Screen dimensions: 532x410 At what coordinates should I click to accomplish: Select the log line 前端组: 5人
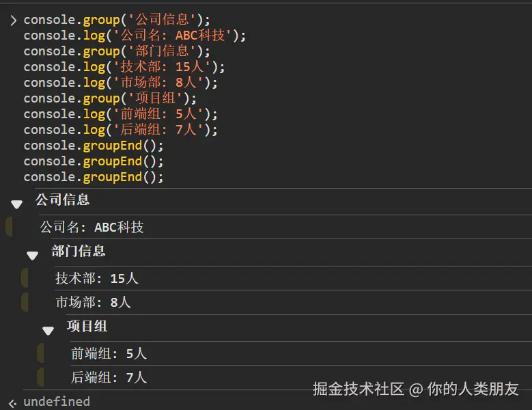point(109,354)
